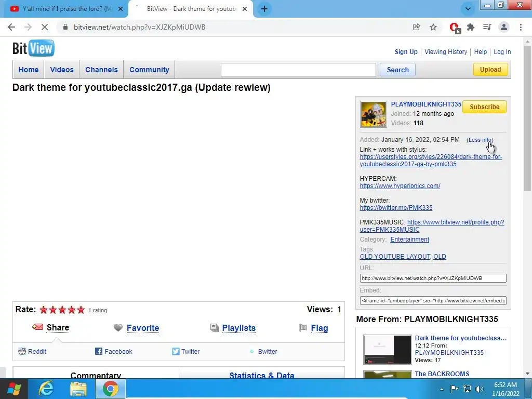Open the Viewing History link
This screenshot has width=532, height=399.
tap(446, 52)
